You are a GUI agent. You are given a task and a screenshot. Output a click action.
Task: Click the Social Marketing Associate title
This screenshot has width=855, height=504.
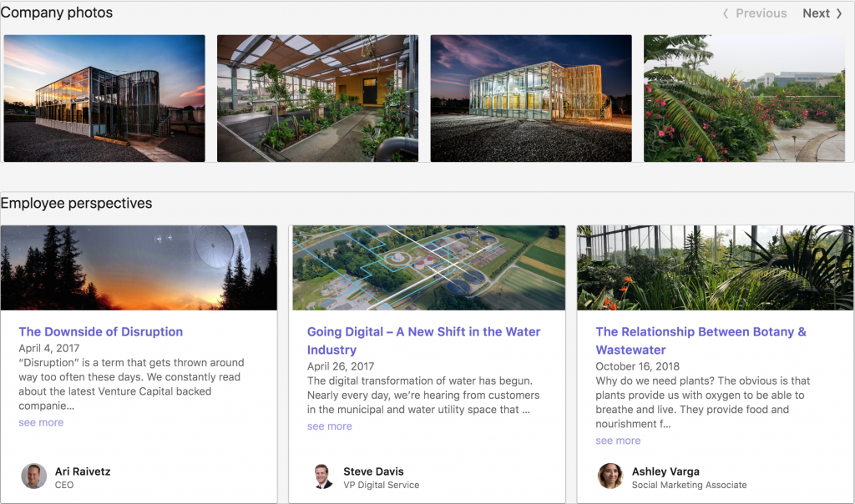[x=689, y=485]
